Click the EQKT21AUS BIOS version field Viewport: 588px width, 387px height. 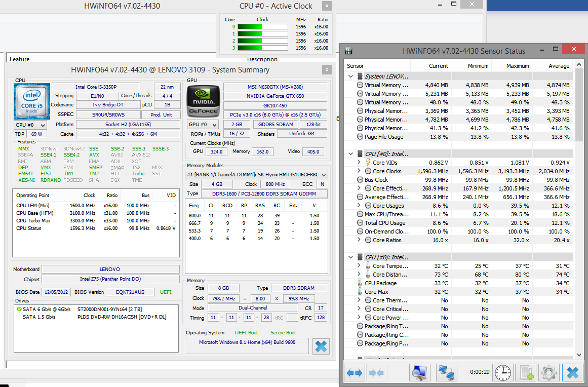pos(130,292)
